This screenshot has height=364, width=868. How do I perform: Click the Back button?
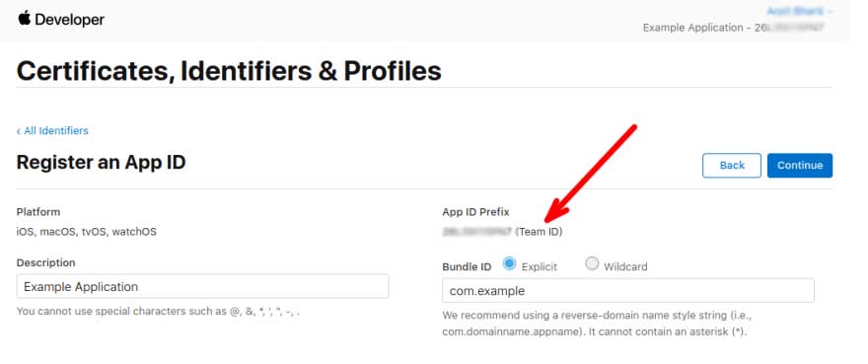(732, 165)
